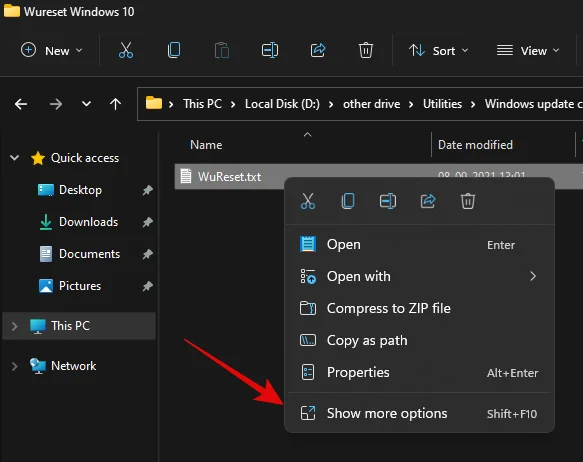583x462 pixels.
Task: Collapse the Quick access tree node
Action: pos(14,158)
